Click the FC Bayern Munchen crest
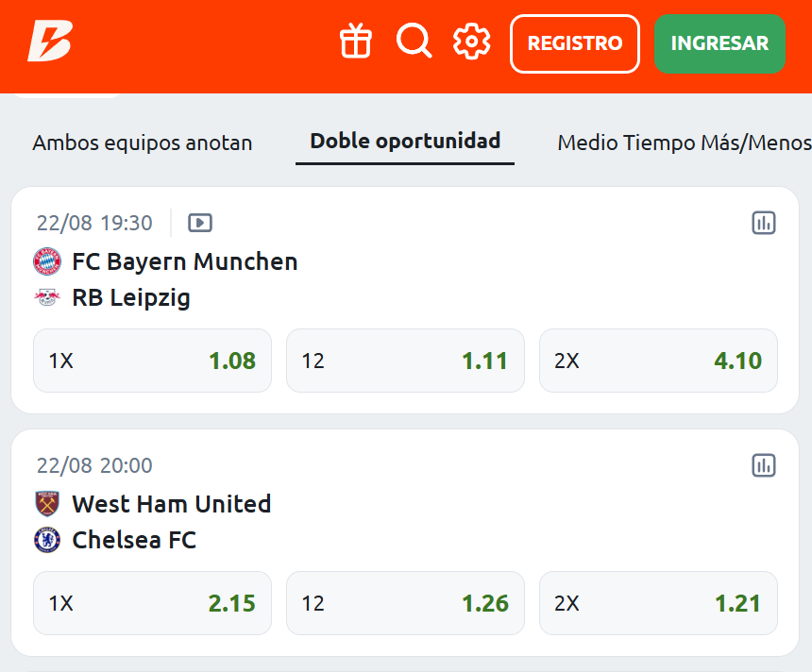Viewport: 812px width, 672px height. [x=47, y=261]
